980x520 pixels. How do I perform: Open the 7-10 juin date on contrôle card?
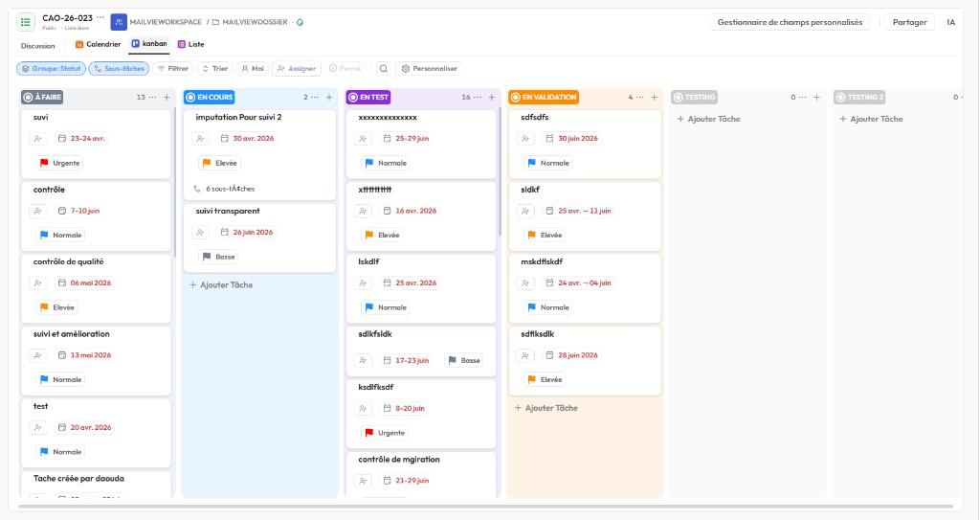(x=78, y=211)
